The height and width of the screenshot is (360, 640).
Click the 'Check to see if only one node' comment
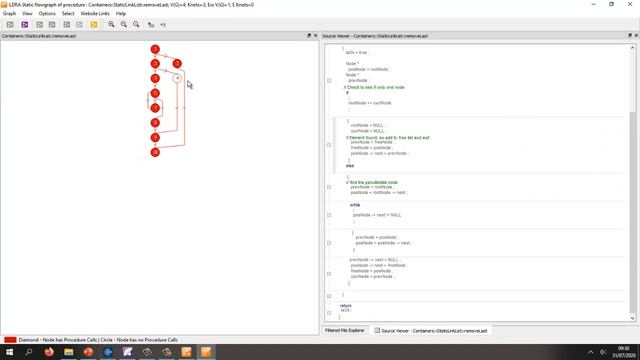(x=374, y=87)
